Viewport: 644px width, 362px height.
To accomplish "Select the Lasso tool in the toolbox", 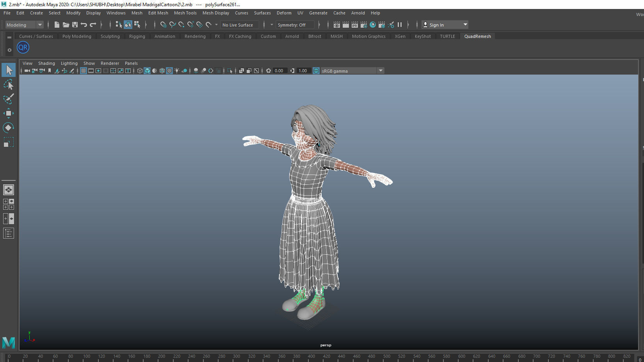I will [x=9, y=84].
